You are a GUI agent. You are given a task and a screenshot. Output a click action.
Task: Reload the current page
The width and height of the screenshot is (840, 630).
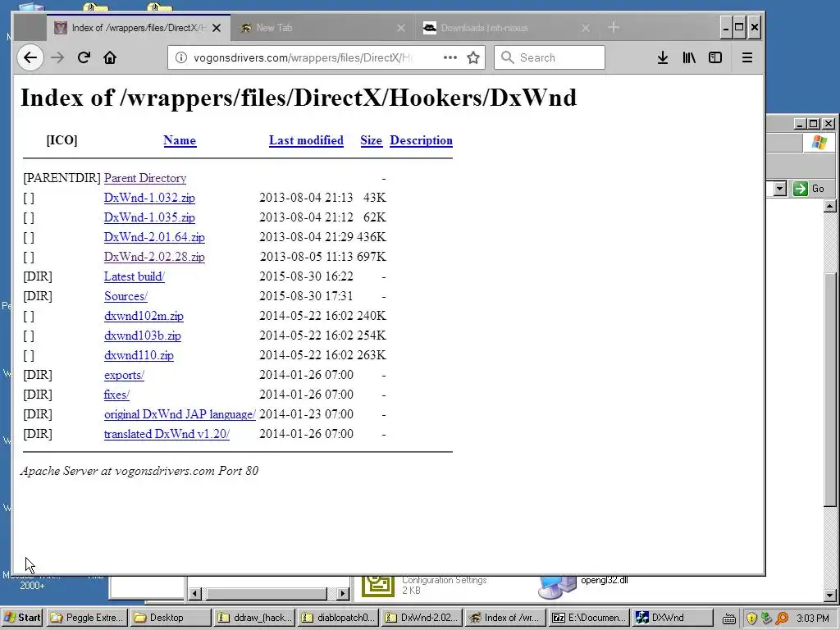click(84, 57)
